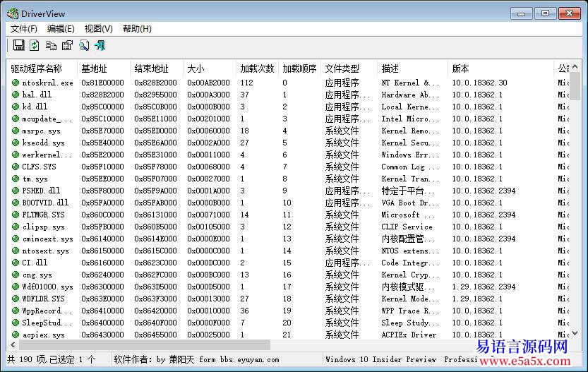Image resolution: width=588 pixels, height=372 pixels.
Task: Sort by 版本 column header
Action: [500, 68]
